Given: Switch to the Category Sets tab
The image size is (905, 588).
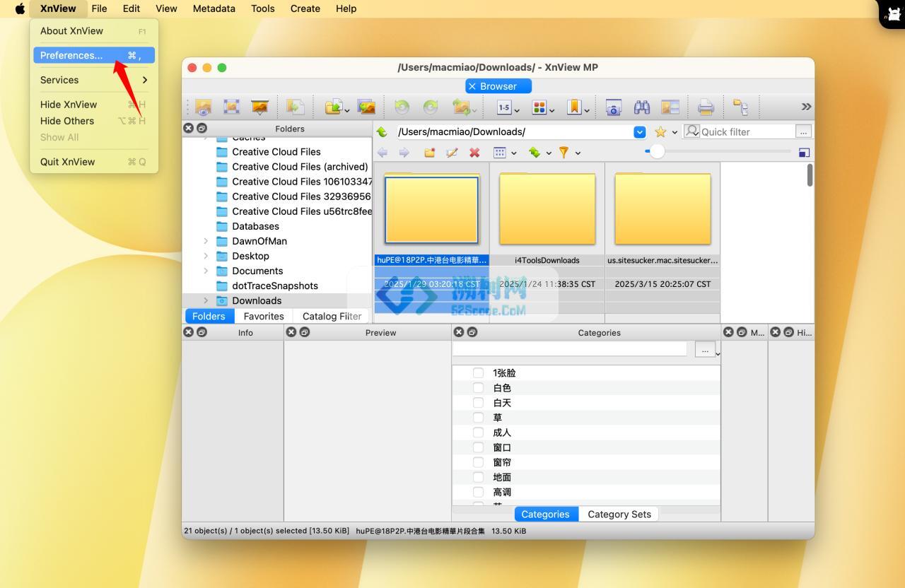Looking at the screenshot, I should pyautogui.click(x=619, y=514).
